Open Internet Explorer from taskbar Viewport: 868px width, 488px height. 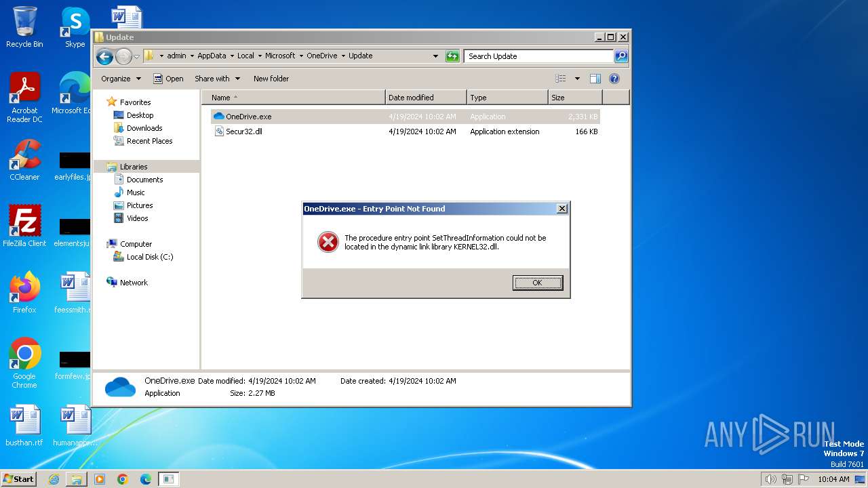[x=54, y=479]
